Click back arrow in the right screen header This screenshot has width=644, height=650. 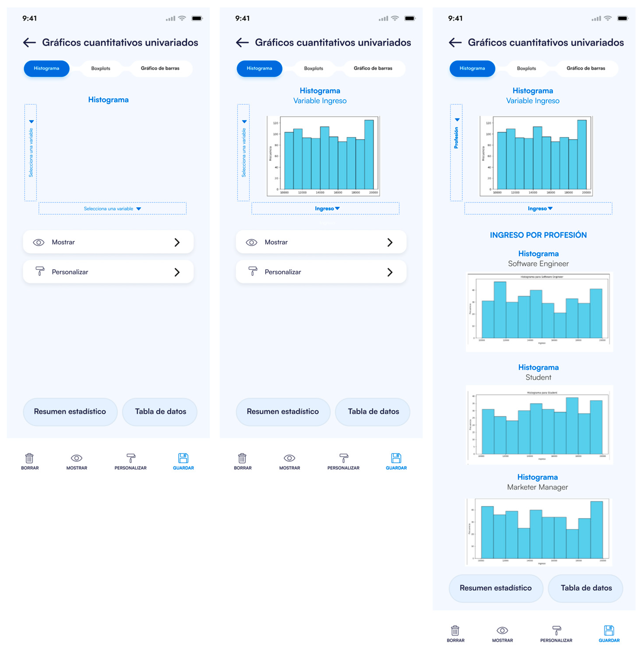(455, 42)
